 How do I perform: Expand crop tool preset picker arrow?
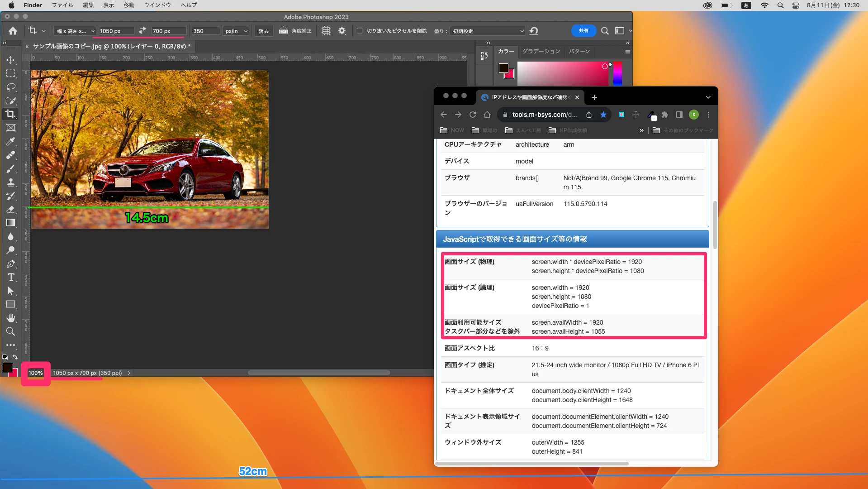point(43,31)
